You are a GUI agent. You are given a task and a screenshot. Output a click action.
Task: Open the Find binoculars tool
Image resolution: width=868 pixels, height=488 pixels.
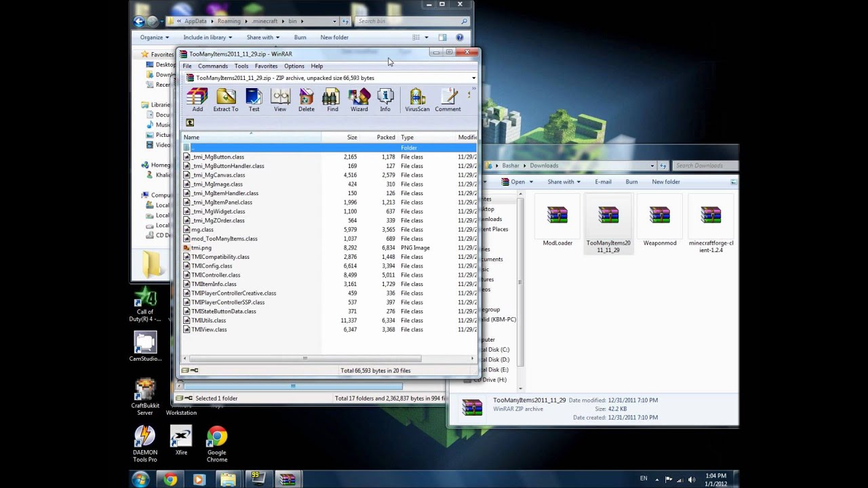[332, 100]
